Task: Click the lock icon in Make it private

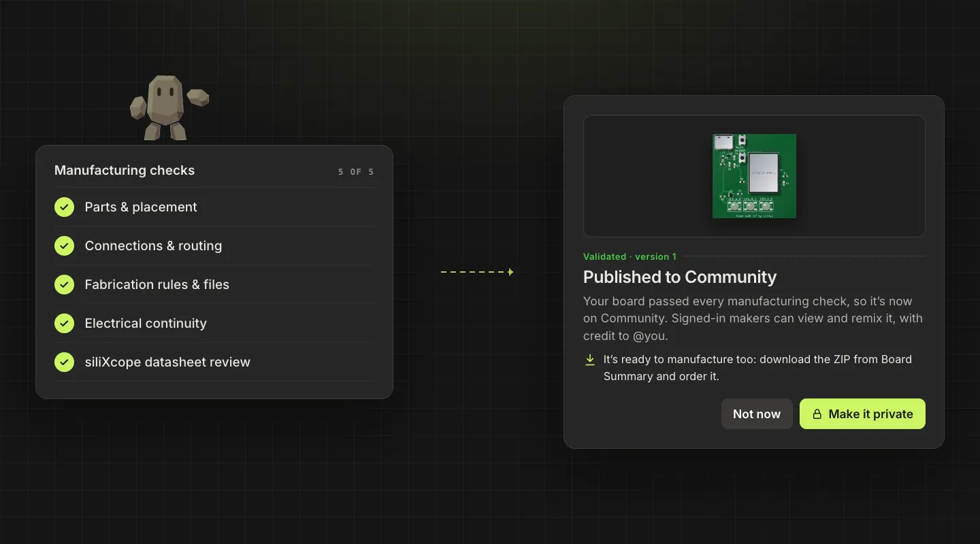Action: click(x=817, y=414)
